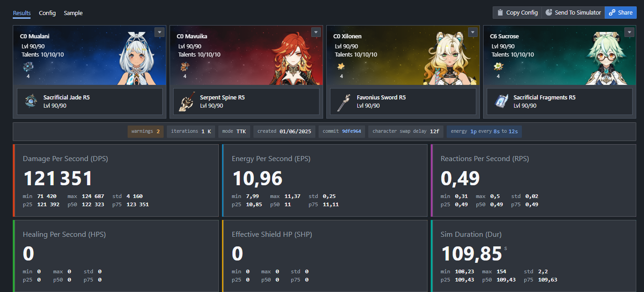Click Send To Simulator button
Image resolution: width=644 pixels, height=292 pixels.
(x=573, y=13)
